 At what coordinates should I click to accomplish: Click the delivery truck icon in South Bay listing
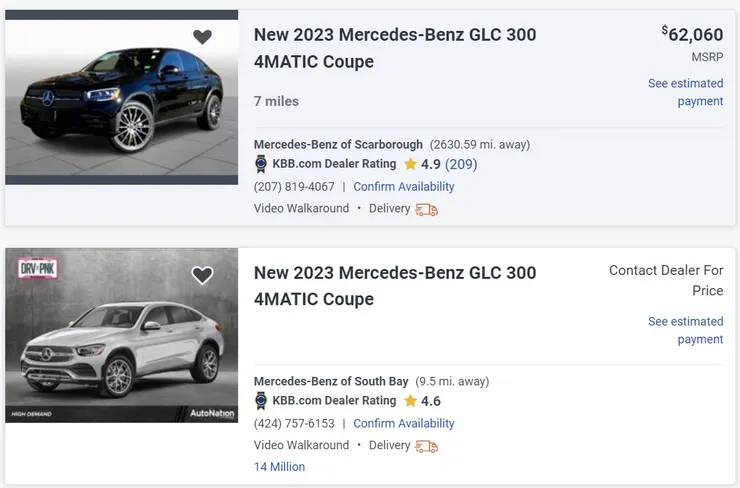427,446
